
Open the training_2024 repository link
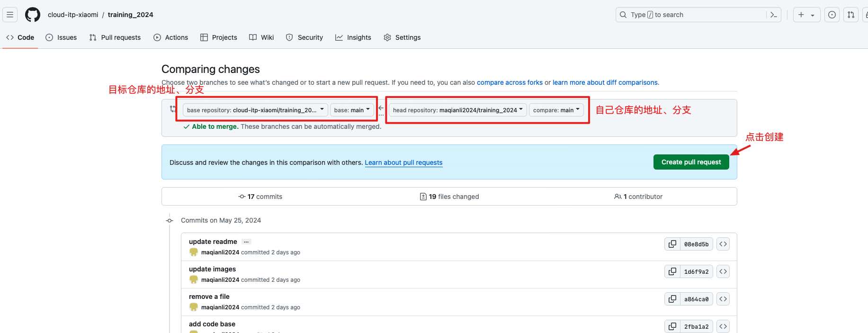pyautogui.click(x=131, y=15)
